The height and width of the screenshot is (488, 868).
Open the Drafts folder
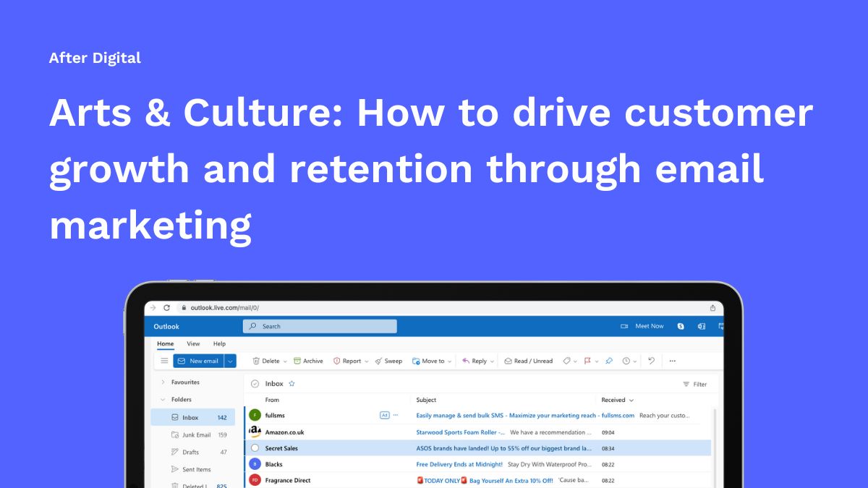click(193, 452)
